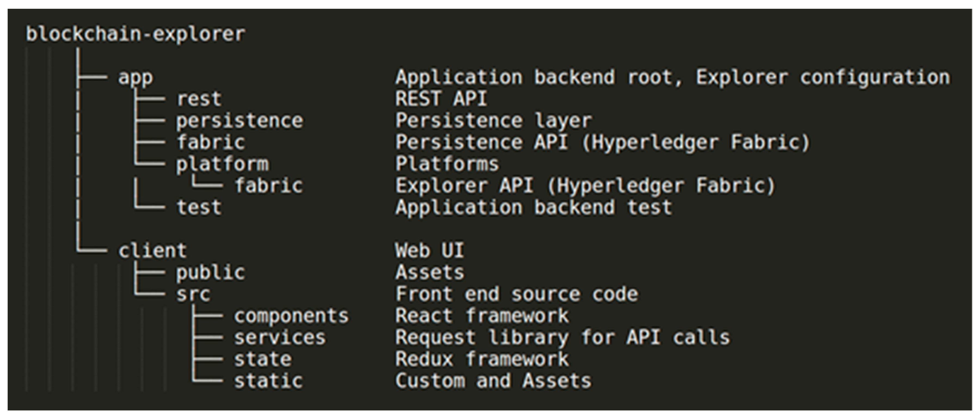Viewport: 980px width, 419px height.
Task: Click the persistence folder entry
Action: click(239, 121)
